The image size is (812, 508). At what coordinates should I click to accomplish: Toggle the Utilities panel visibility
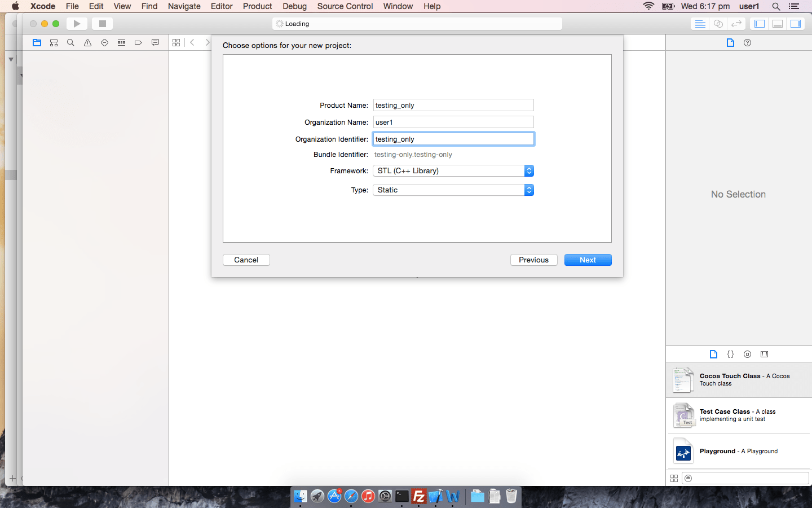tap(796, 23)
